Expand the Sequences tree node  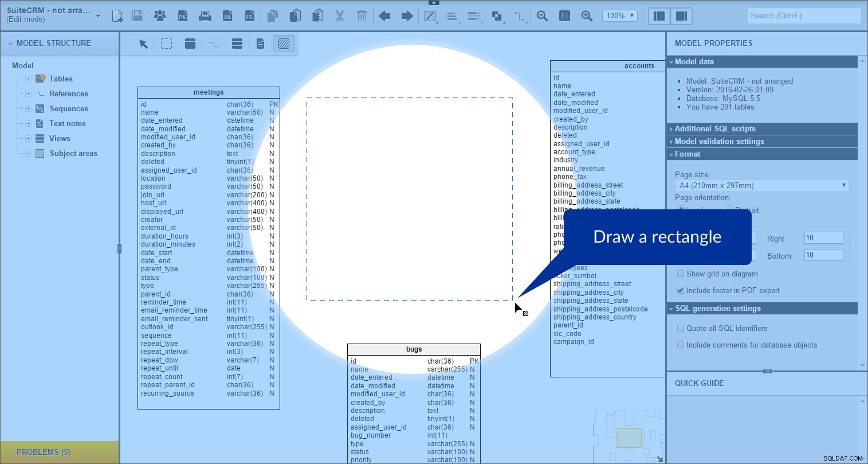tap(28, 109)
